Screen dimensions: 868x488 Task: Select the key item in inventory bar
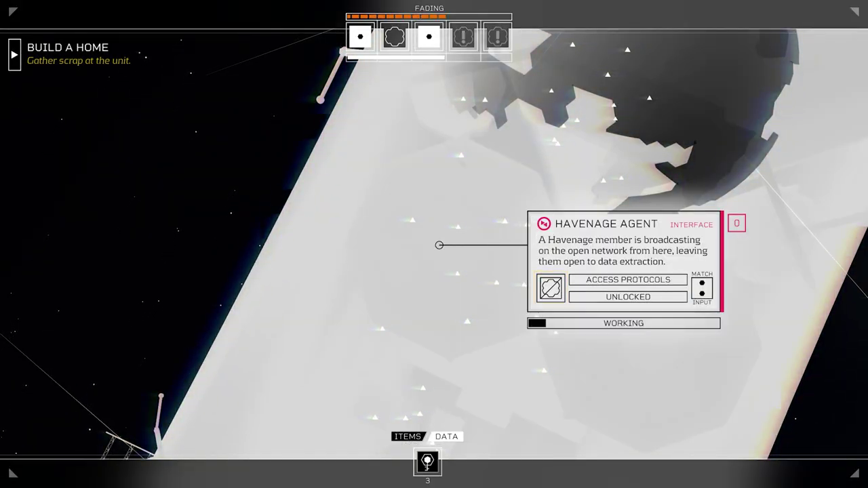[x=427, y=463]
